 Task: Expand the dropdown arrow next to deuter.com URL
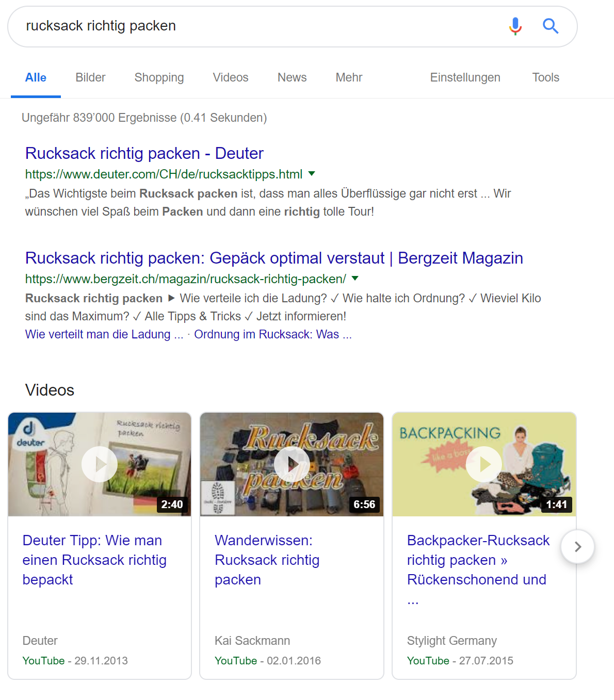[x=312, y=174]
